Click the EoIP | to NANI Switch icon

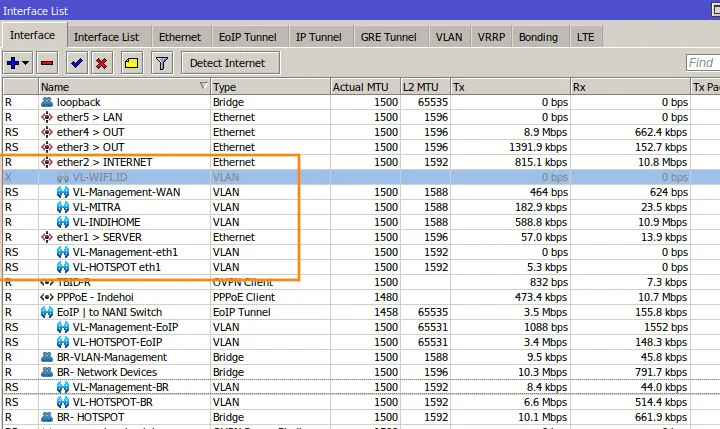pos(47,312)
